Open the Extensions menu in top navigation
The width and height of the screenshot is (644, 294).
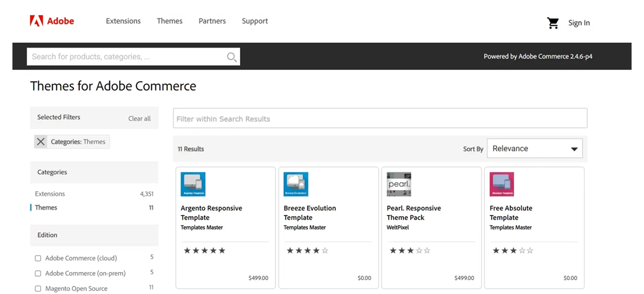(x=123, y=21)
